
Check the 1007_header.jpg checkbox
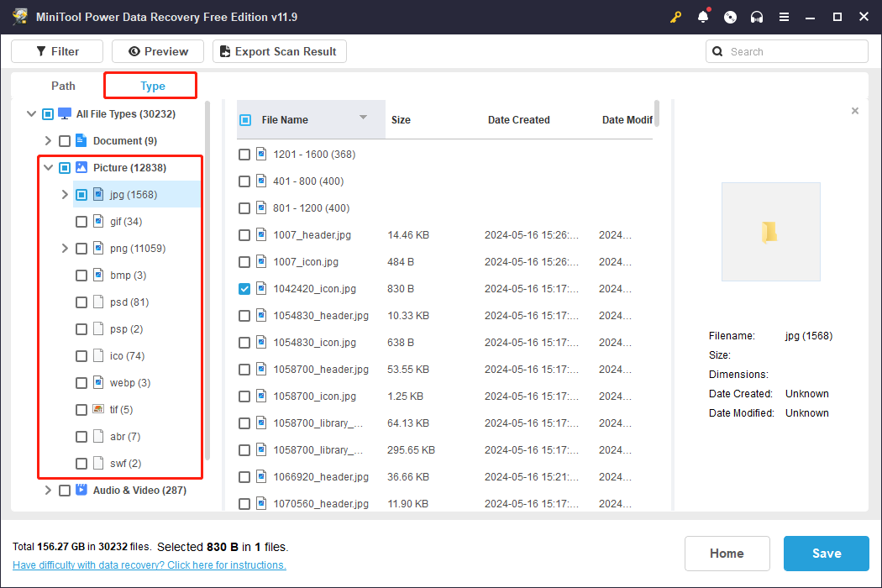[x=244, y=235]
